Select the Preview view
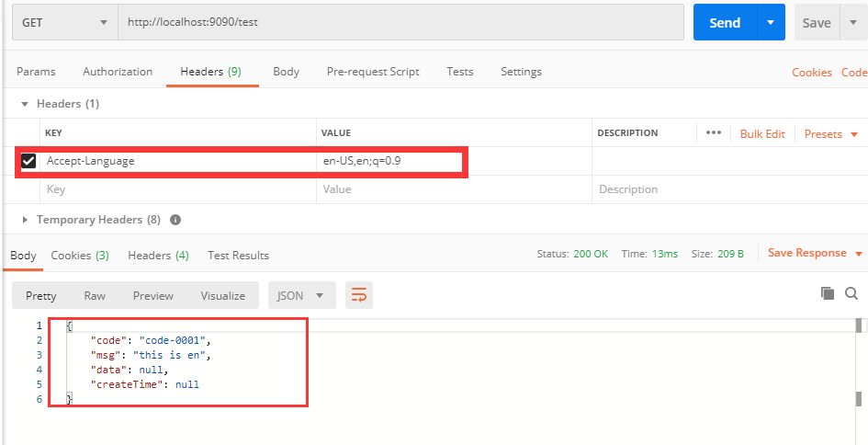The image size is (868, 445). coord(152,296)
